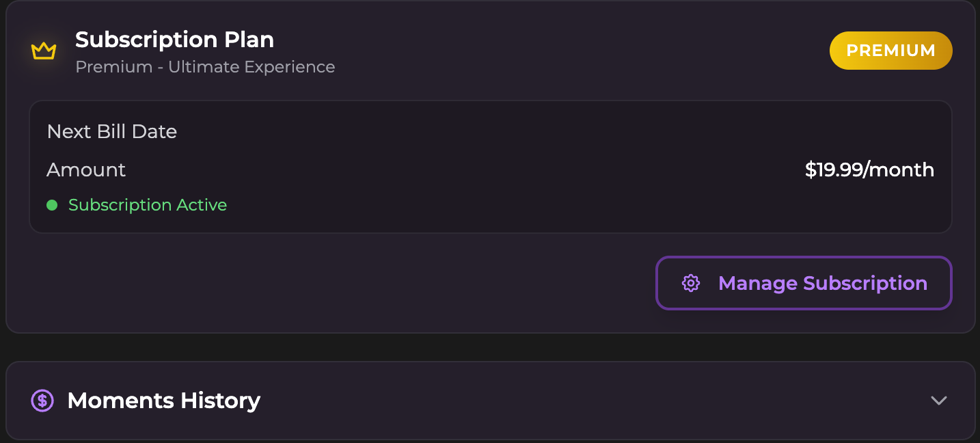Click the "Premium - Ultimate Experience" subtitle

[205, 67]
